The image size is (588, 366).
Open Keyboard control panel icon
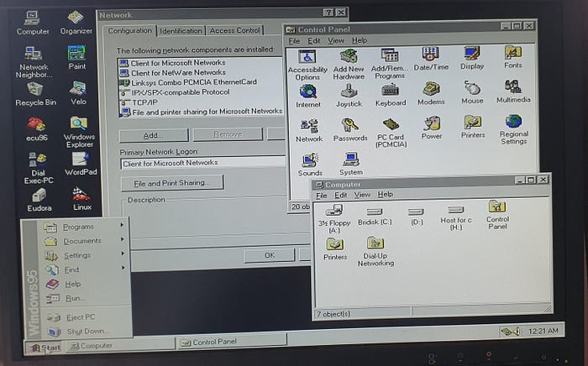point(391,95)
